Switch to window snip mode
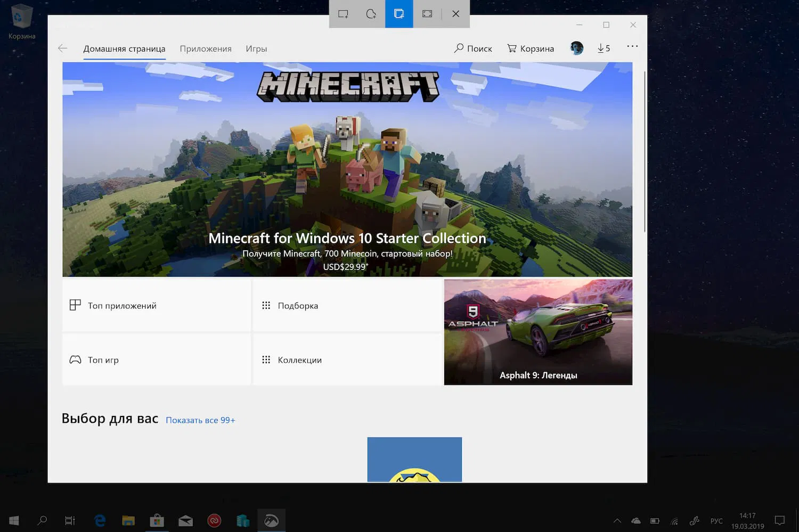Image resolution: width=799 pixels, height=532 pixels. click(x=399, y=14)
